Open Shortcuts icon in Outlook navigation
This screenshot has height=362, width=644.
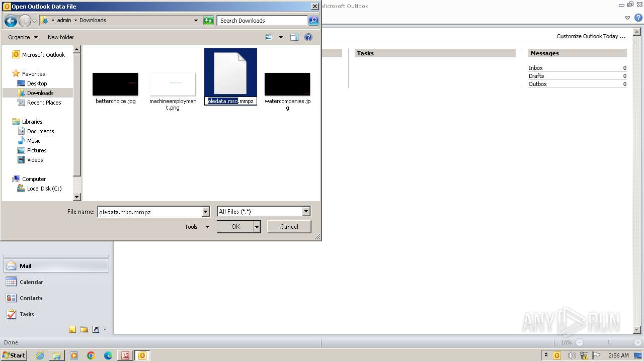click(96, 329)
